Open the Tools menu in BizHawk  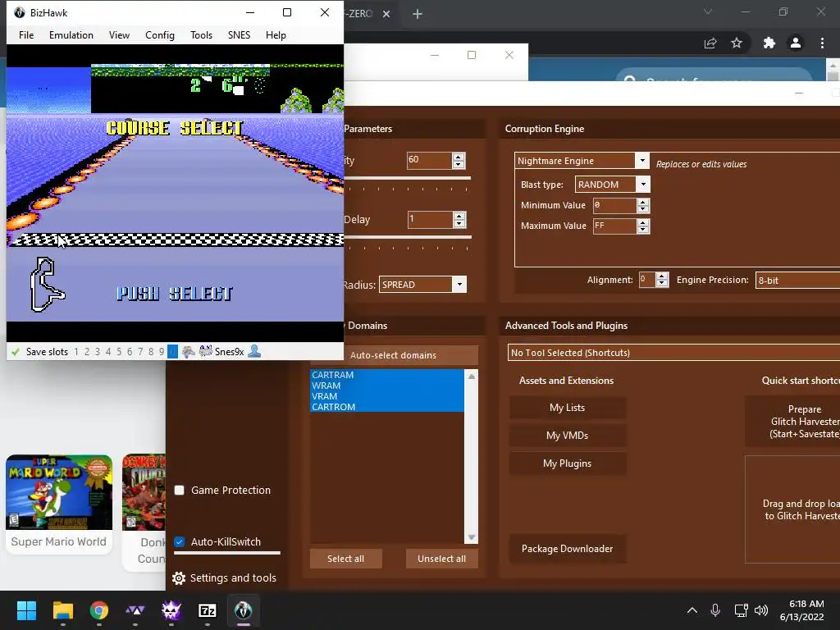point(201,34)
